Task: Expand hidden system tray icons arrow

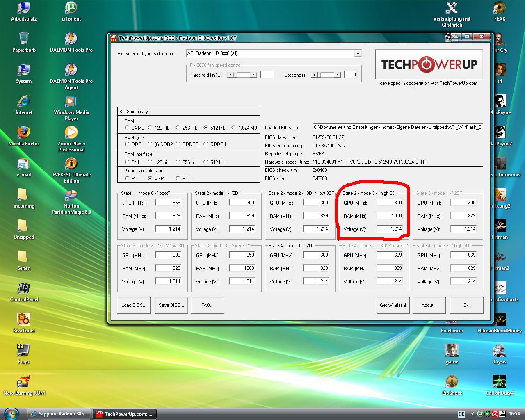Action: coord(472,414)
